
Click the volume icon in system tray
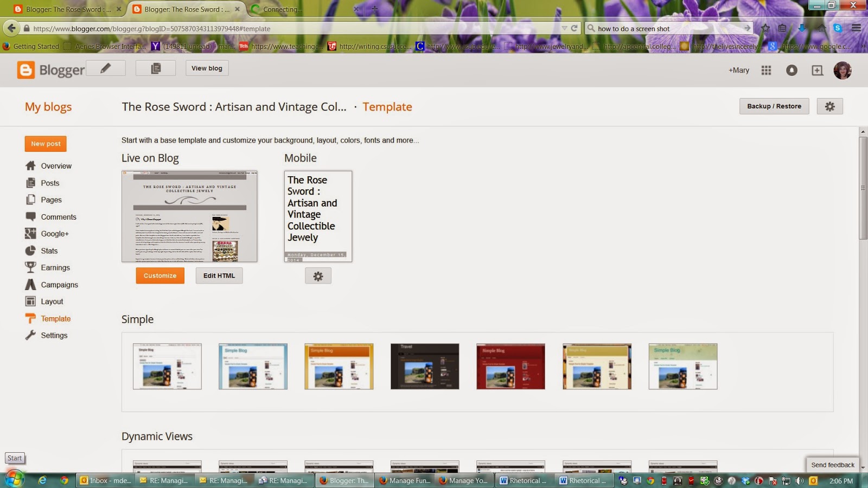point(800,480)
